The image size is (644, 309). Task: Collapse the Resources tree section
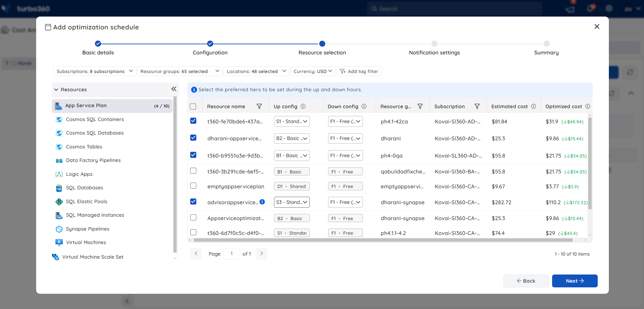[x=56, y=90]
